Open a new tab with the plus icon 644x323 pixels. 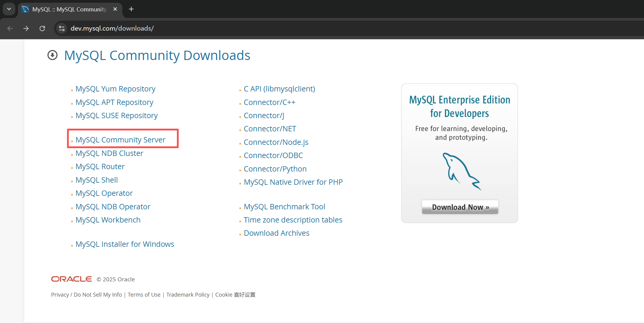pyautogui.click(x=131, y=9)
